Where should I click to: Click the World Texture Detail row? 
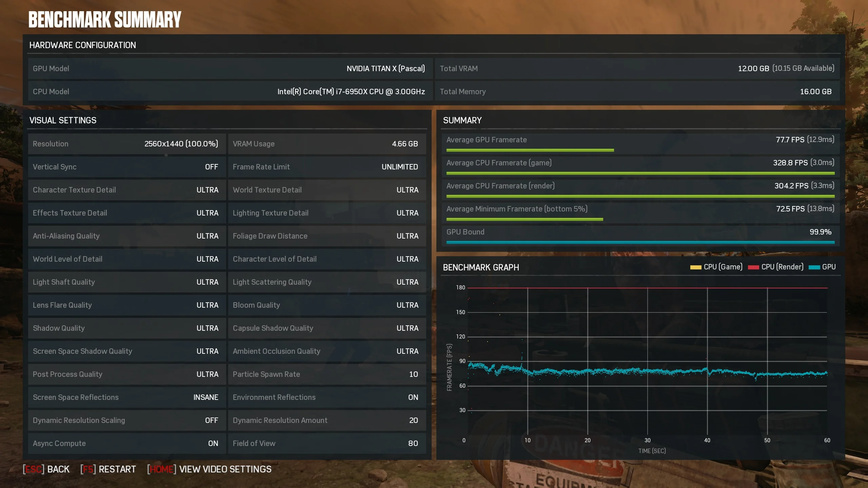(x=327, y=190)
